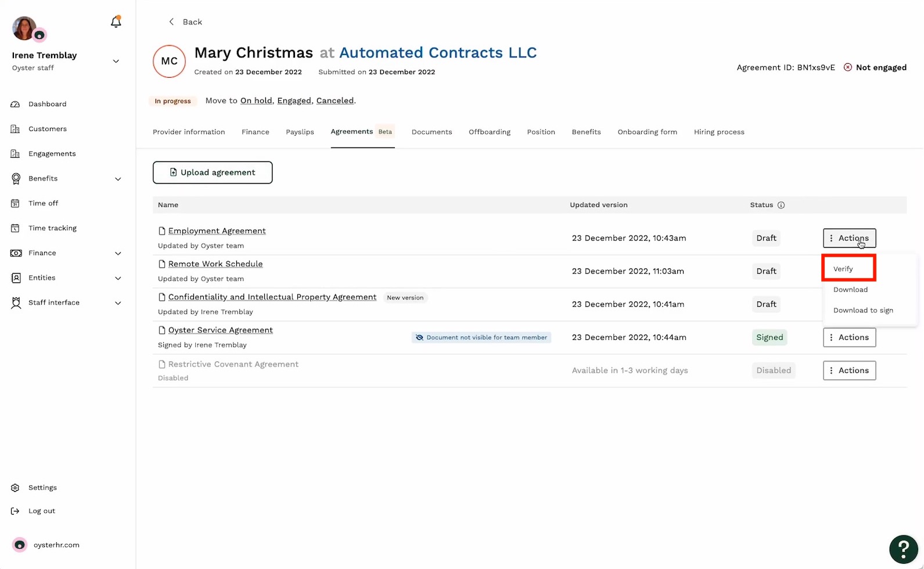The height and width of the screenshot is (569, 924).
Task: Move engagement to Engaged
Action: click(x=294, y=100)
